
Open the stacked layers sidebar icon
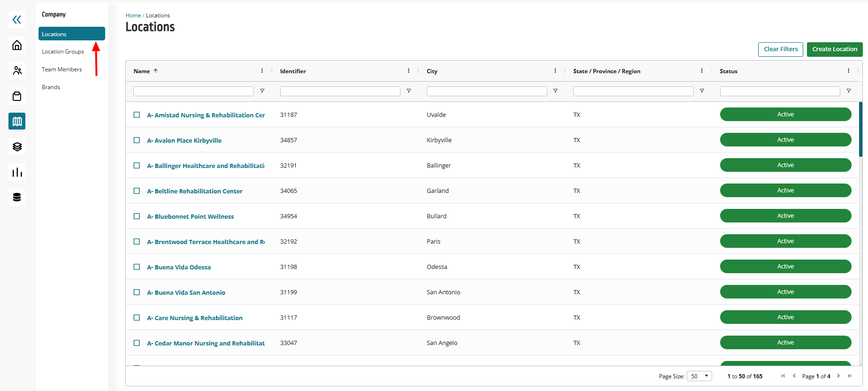pyautogui.click(x=17, y=147)
